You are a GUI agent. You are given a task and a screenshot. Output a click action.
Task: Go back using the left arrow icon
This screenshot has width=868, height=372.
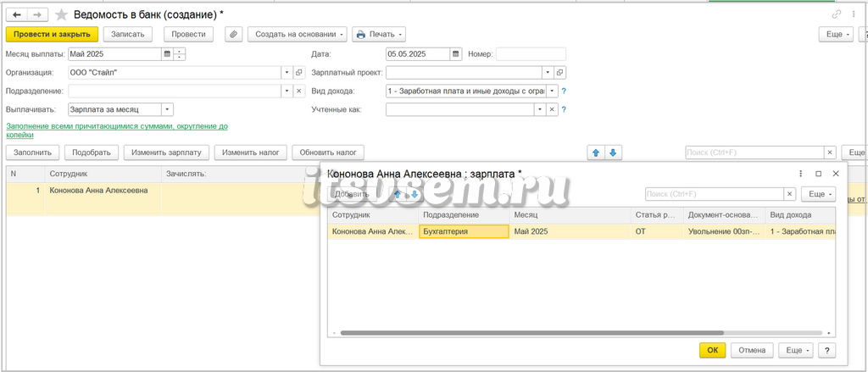tap(17, 15)
